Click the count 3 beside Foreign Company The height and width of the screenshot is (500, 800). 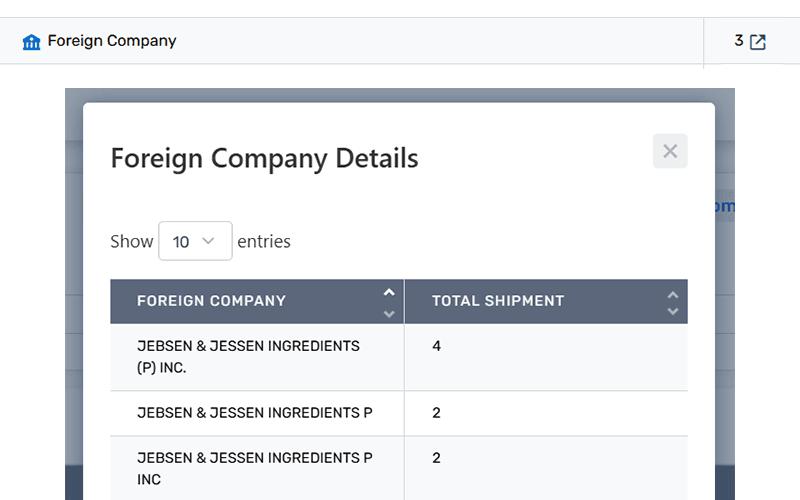point(738,41)
